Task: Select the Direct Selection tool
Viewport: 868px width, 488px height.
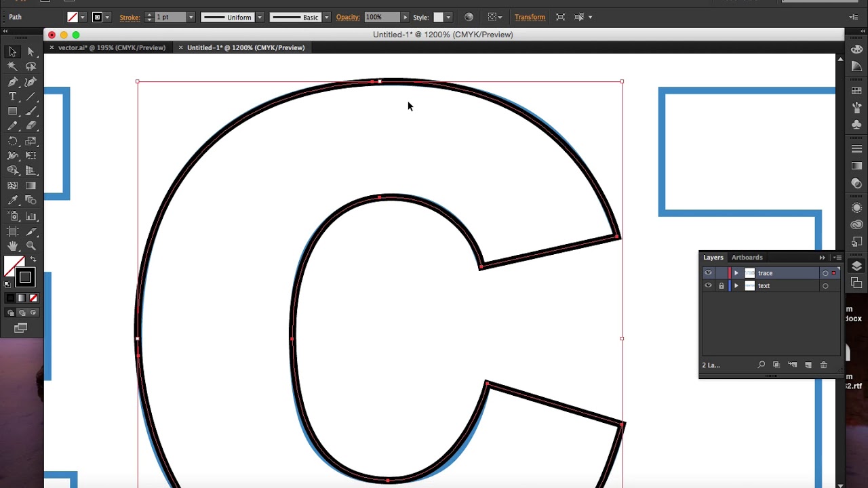Action: pyautogui.click(x=31, y=52)
